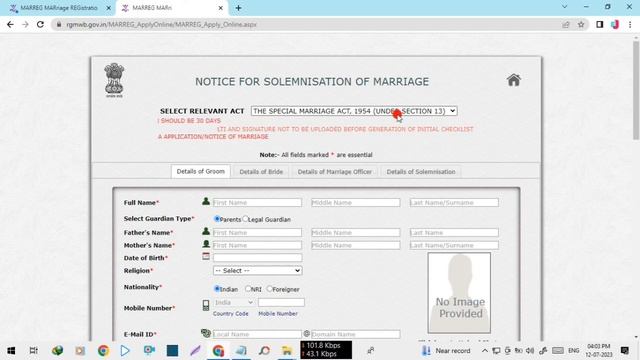This screenshot has width=640, height=360.
Task: Click the groom Last Name/Surname field
Action: [454, 202]
